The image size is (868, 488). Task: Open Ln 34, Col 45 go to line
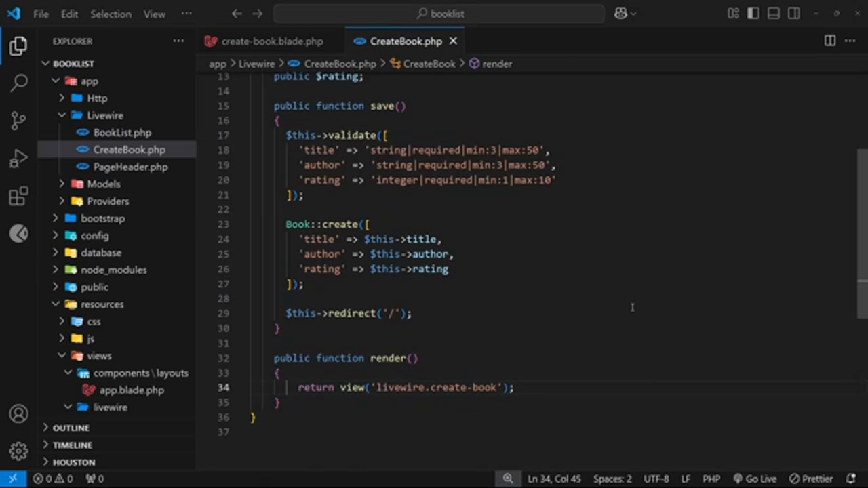tap(554, 479)
